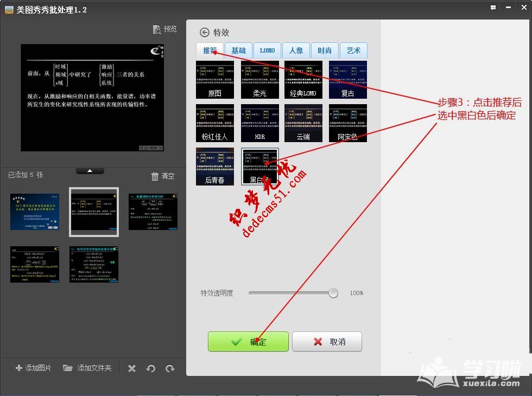
Task: Click the 预览 preview icon
Action: (164, 29)
